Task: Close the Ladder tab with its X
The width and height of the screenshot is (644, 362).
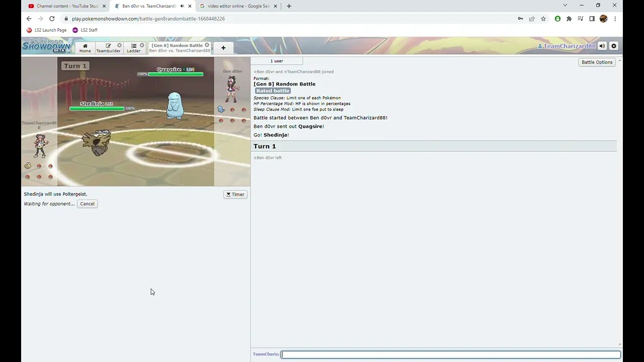Action: (142, 45)
